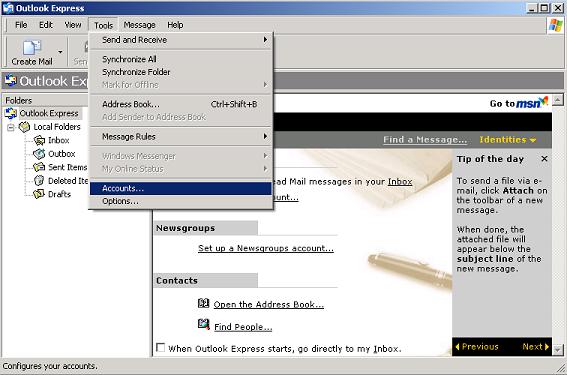
Task: Choose Synchronize Folder menu item
Action: (x=181, y=72)
